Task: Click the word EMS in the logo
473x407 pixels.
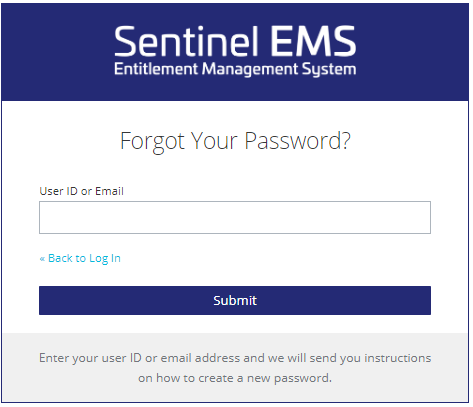Action: point(313,41)
